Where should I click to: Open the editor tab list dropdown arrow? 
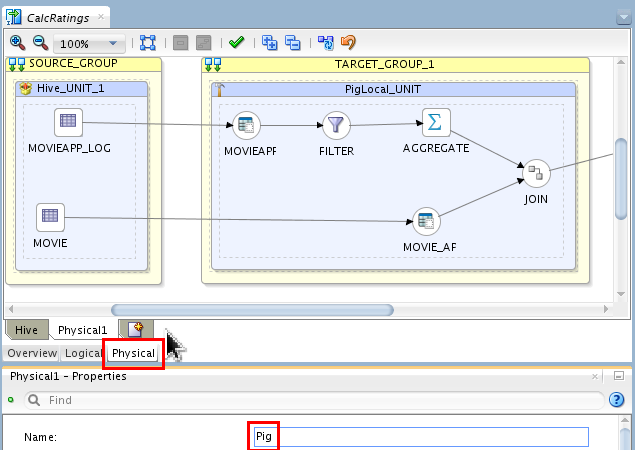coord(623,17)
